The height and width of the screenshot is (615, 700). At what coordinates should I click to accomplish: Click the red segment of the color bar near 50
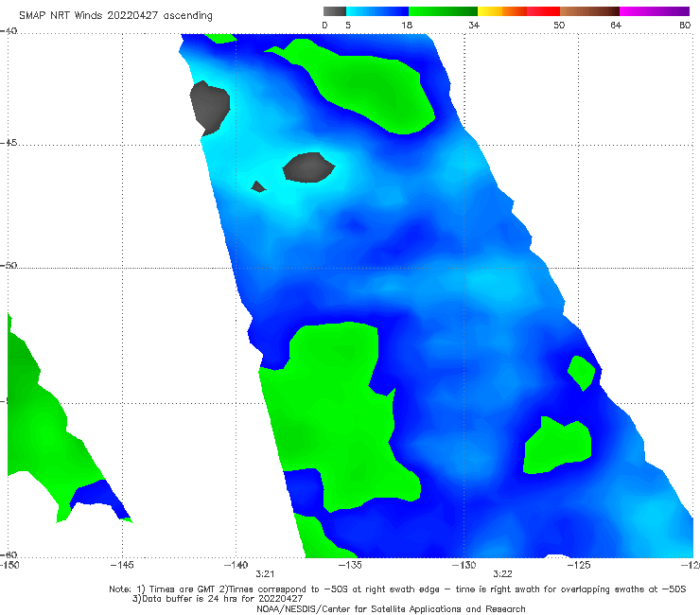click(543, 11)
